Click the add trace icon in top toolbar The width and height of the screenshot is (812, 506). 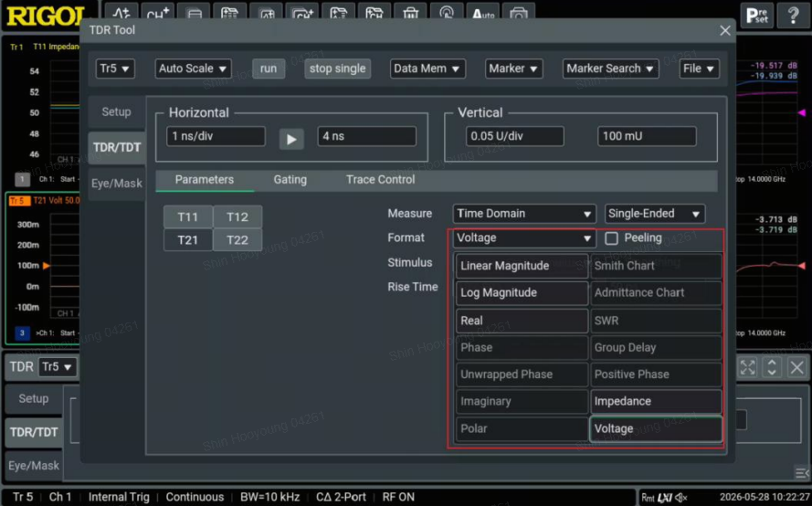pos(121,14)
